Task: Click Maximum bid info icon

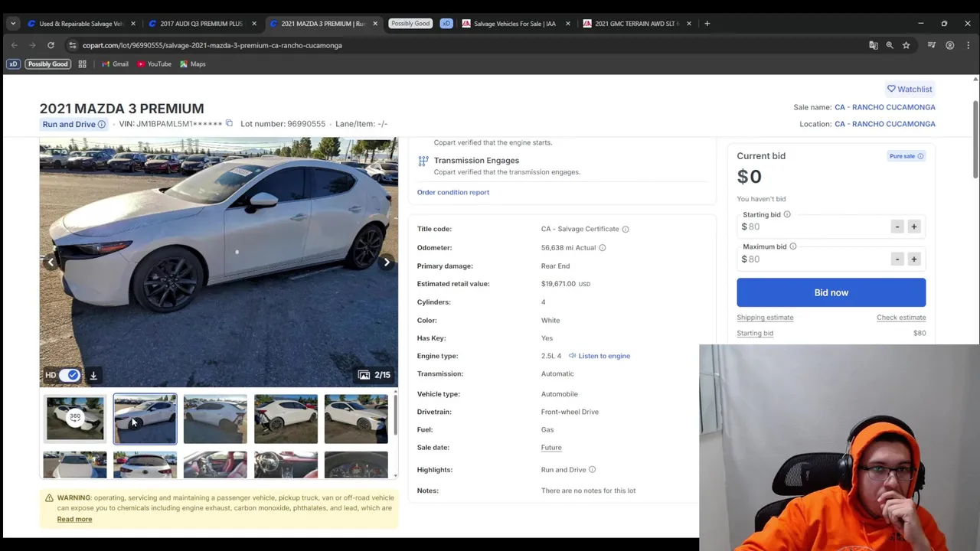Action: click(793, 246)
